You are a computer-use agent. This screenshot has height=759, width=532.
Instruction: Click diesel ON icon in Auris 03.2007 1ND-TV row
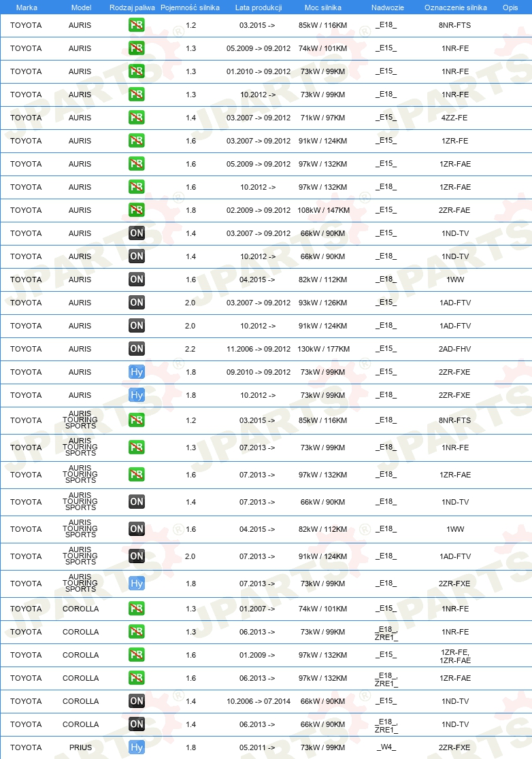(137, 233)
